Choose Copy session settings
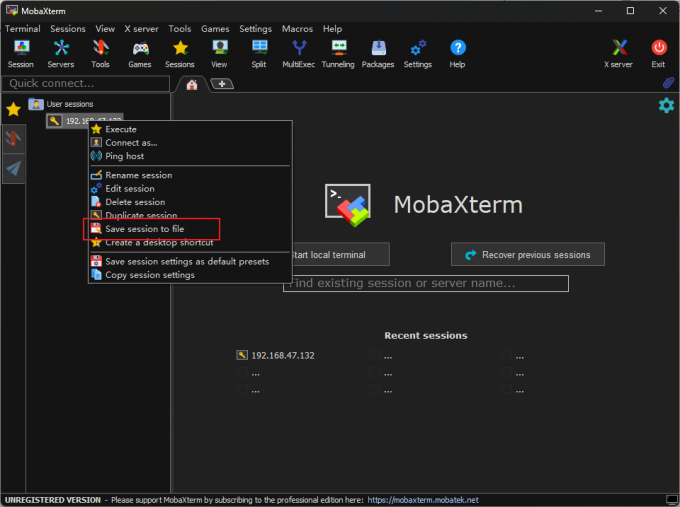The height and width of the screenshot is (507, 680). point(190,275)
